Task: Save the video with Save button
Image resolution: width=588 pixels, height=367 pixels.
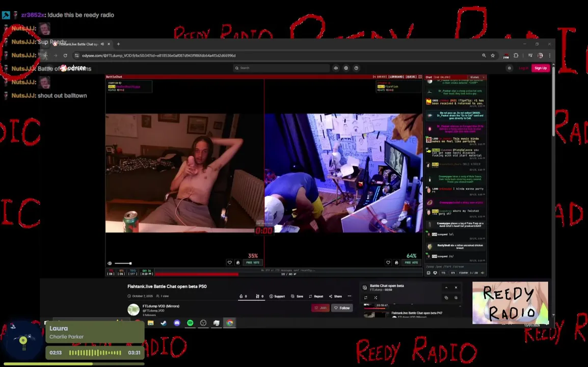Action: [x=297, y=297]
